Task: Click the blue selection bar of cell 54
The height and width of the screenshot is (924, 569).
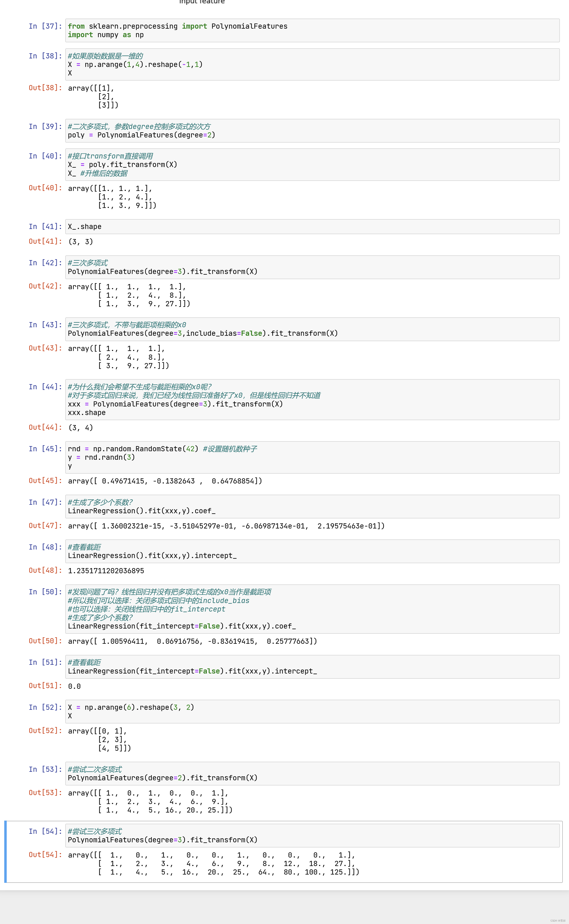Action: click(x=5, y=852)
